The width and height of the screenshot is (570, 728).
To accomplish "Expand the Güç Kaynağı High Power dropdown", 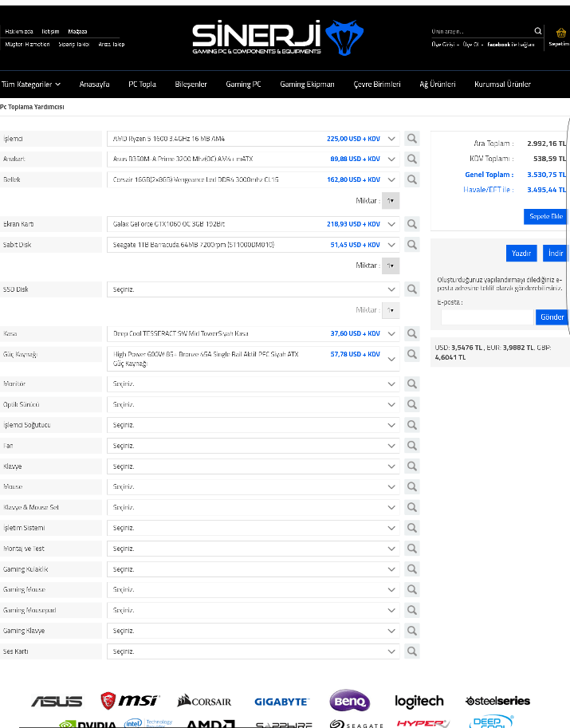I will pyautogui.click(x=253, y=359).
